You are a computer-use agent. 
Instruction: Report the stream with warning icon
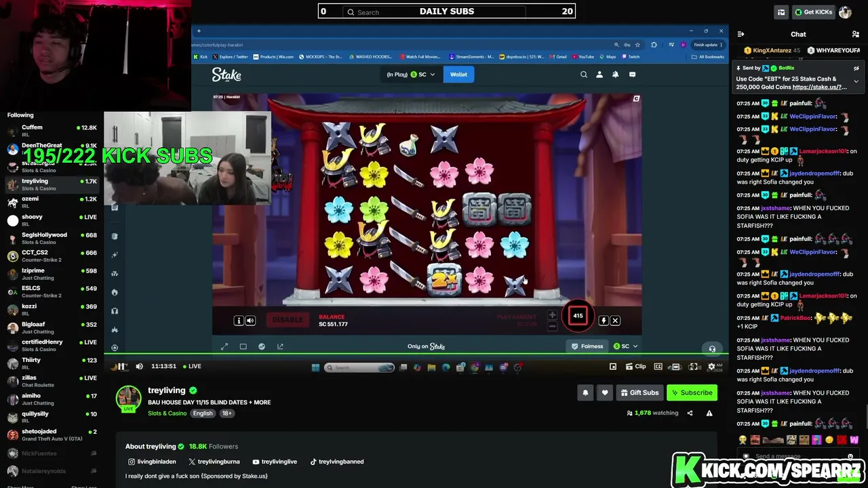click(x=709, y=413)
